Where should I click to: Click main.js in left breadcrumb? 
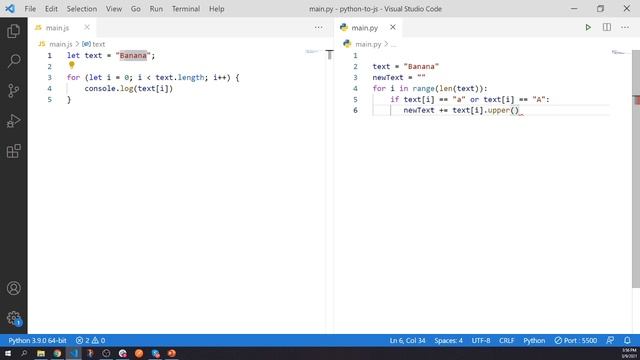tap(60, 44)
